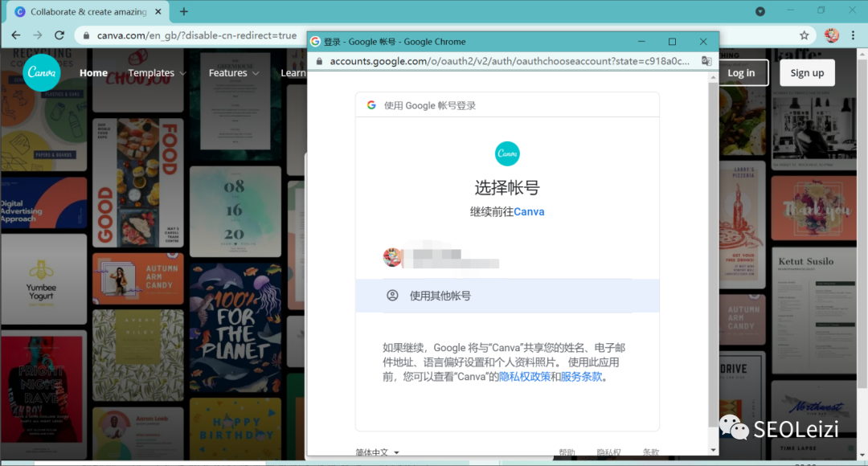
Task: Open the Thank you floral card thumbnail
Action: click(813, 208)
